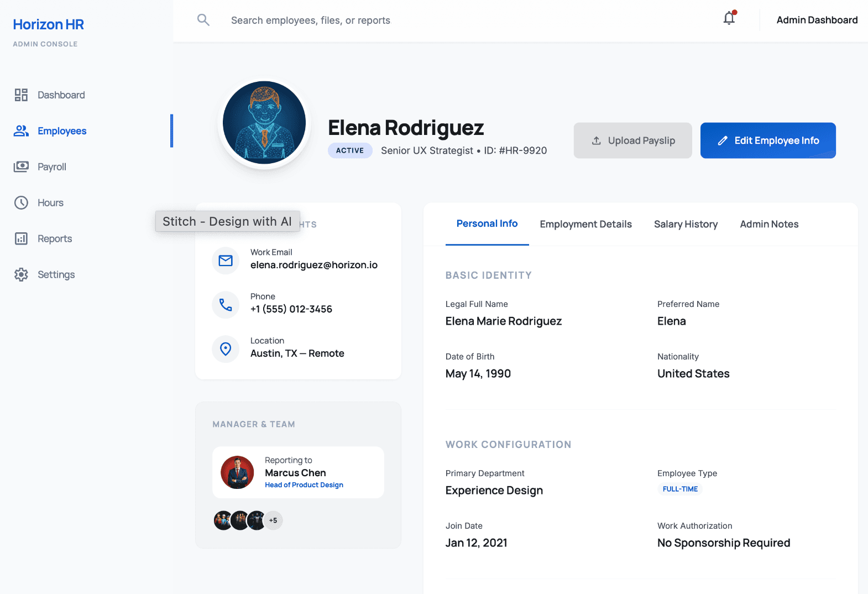
Task: Click the MANAGER & TEAM heading
Action: click(x=254, y=424)
